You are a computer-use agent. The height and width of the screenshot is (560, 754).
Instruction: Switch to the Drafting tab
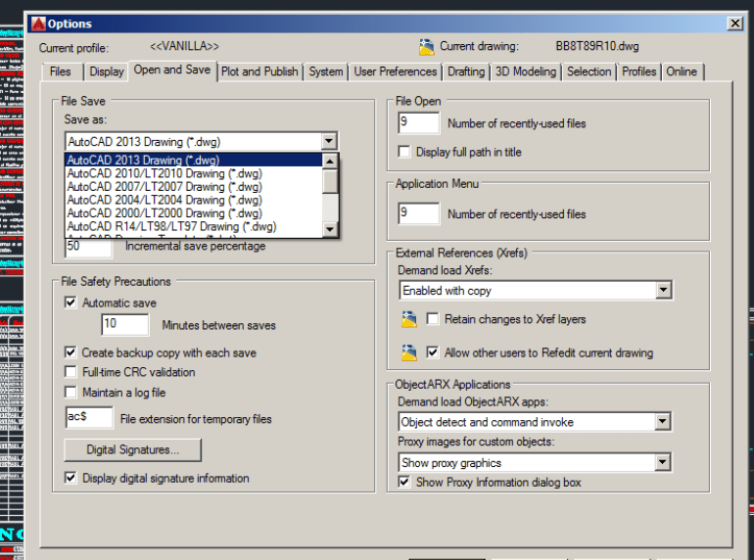(466, 71)
